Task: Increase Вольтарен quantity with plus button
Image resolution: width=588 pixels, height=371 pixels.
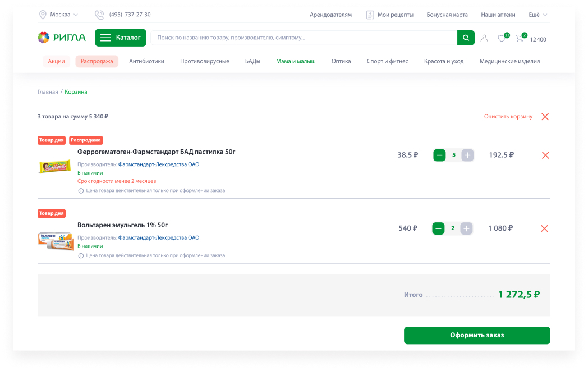Action: click(466, 228)
